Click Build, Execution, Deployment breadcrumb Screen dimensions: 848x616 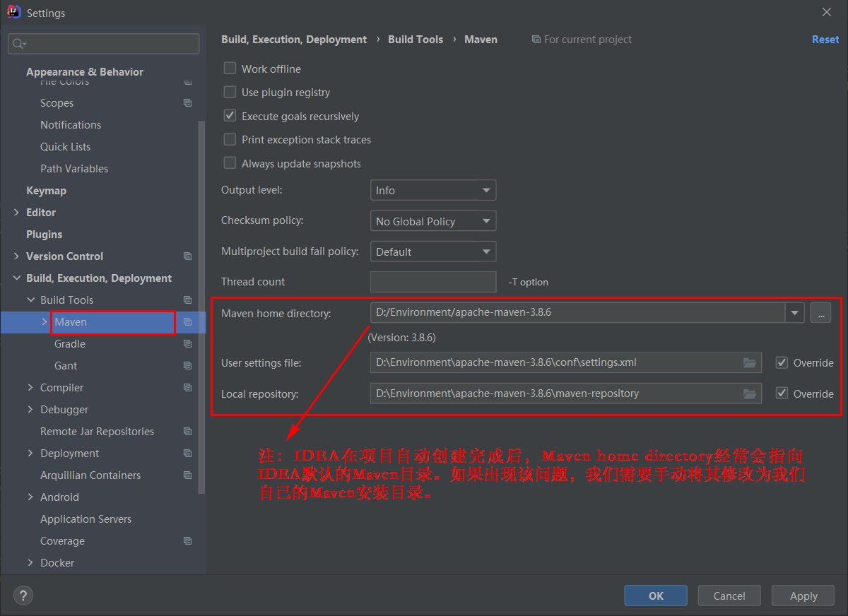(294, 40)
